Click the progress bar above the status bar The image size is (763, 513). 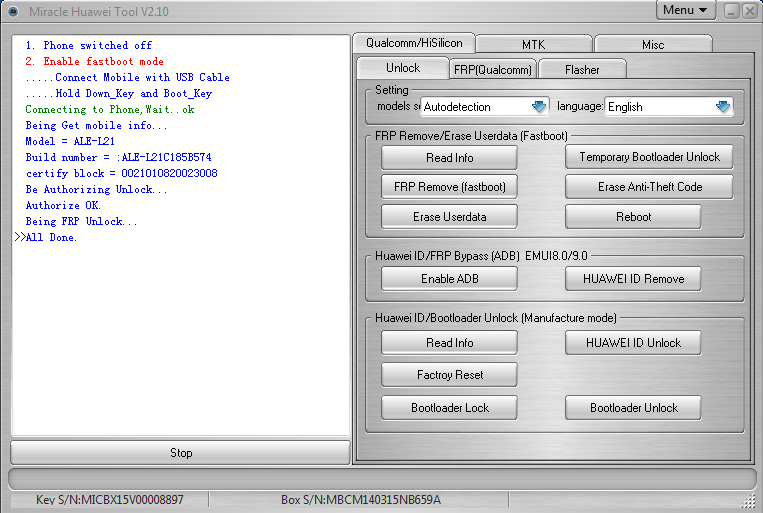[x=382, y=479]
